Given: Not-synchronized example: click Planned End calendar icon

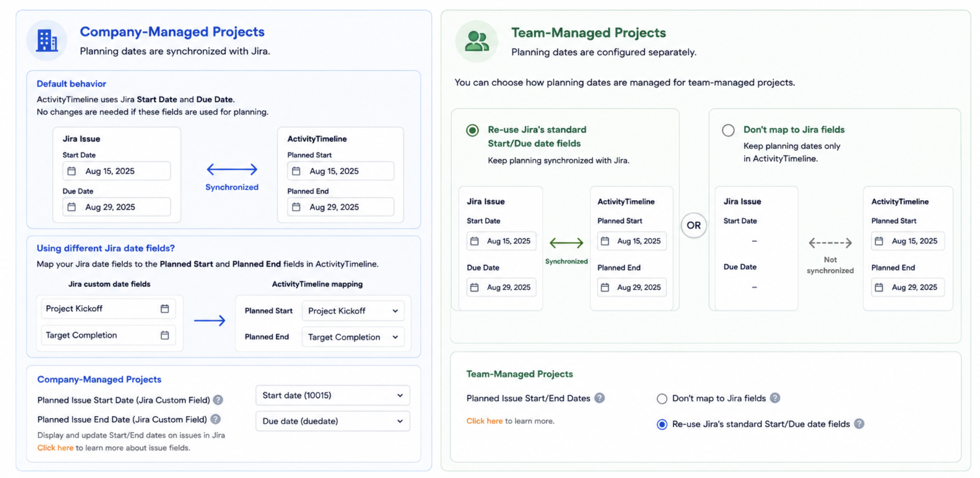Looking at the screenshot, I should click(879, 287).
